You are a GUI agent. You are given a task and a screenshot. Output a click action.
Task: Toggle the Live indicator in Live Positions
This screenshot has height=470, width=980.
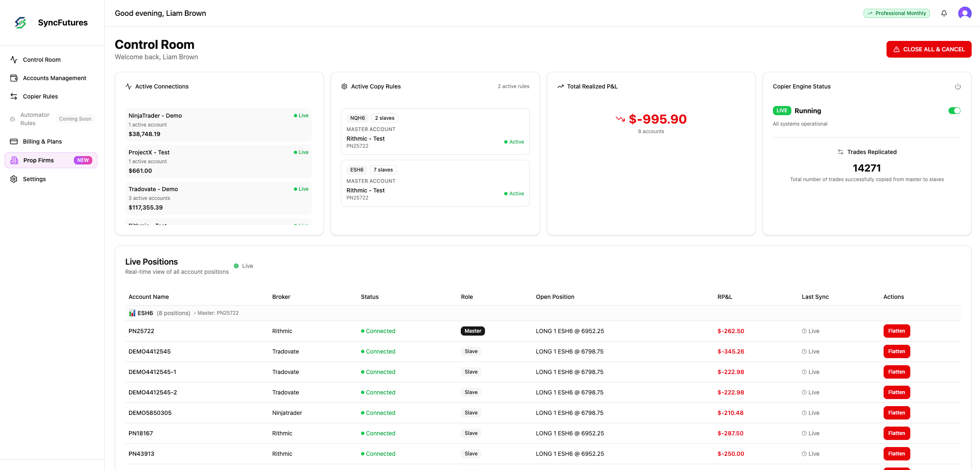tap(243, 266)
